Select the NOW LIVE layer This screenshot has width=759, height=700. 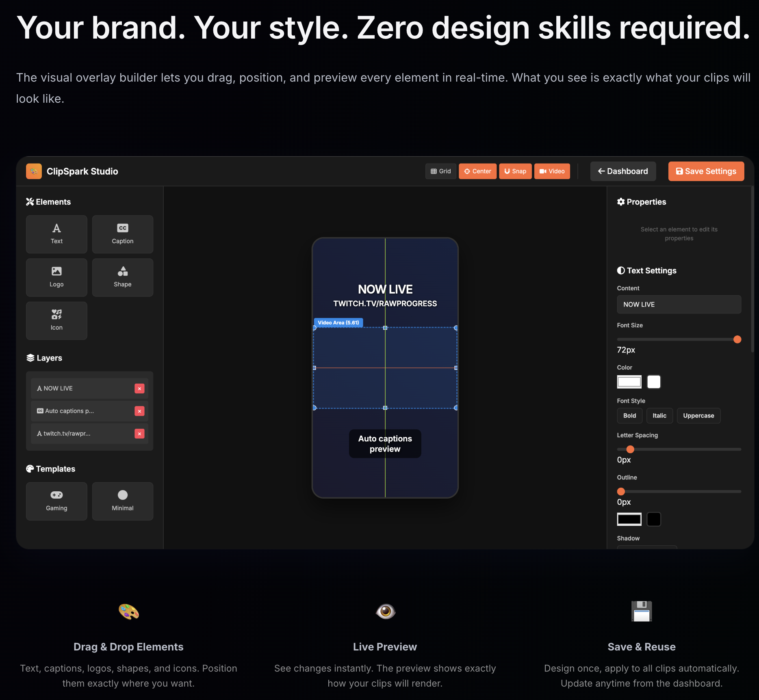[81, 388]
